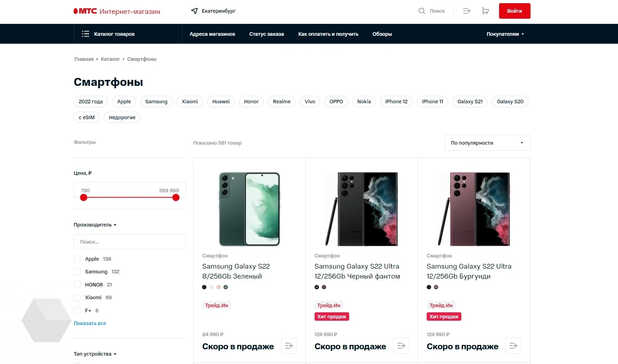Go to Адреса магазинов in navigation
This screenshot has height=364, width=618.
click(212, 34)
